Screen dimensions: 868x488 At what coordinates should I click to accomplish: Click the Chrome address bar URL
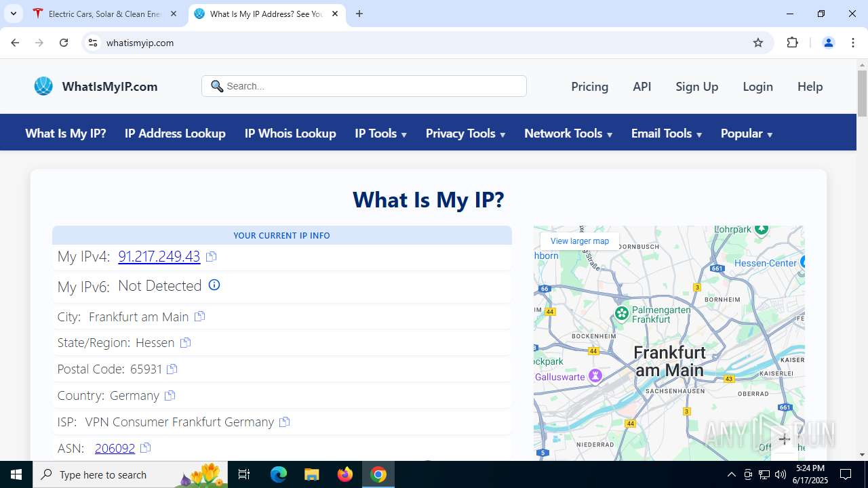click(x=140, y=43)
